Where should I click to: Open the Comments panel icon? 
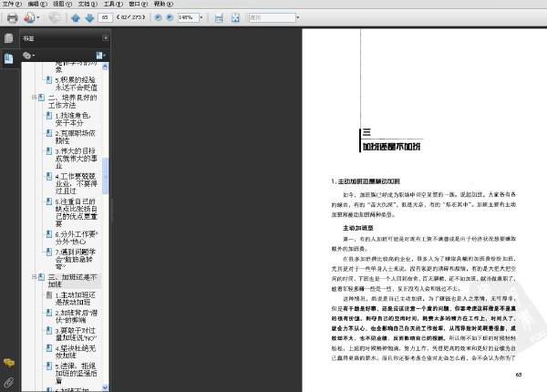coord(9,363)
